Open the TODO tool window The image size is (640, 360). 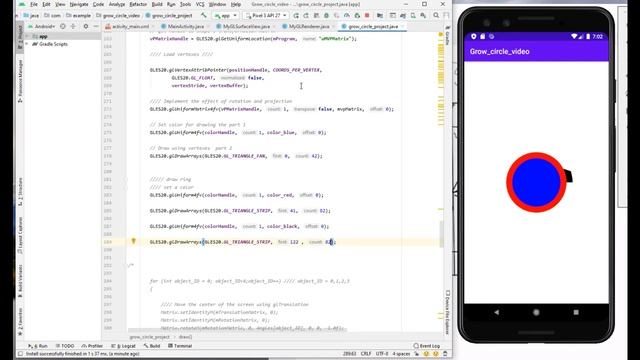click(65, 346)
